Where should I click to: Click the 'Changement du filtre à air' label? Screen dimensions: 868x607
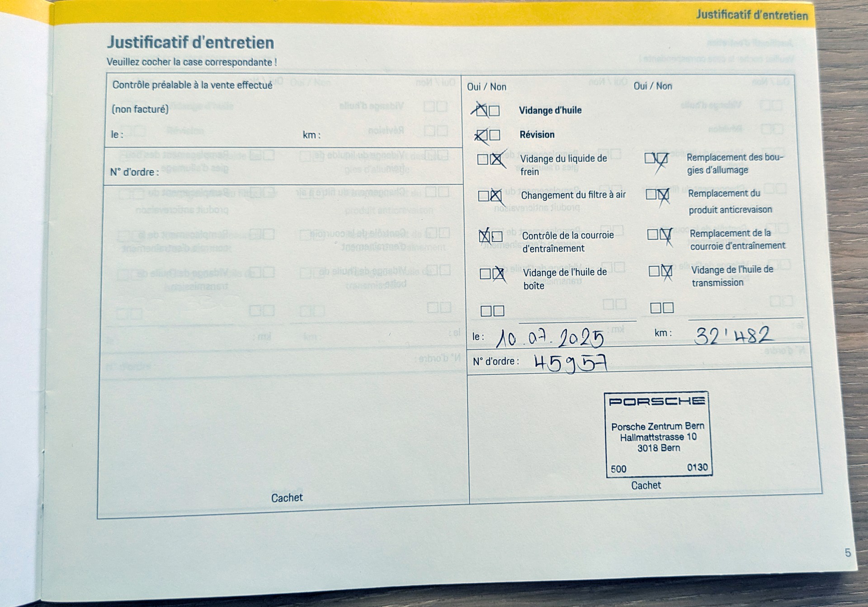tap(574, 195)
